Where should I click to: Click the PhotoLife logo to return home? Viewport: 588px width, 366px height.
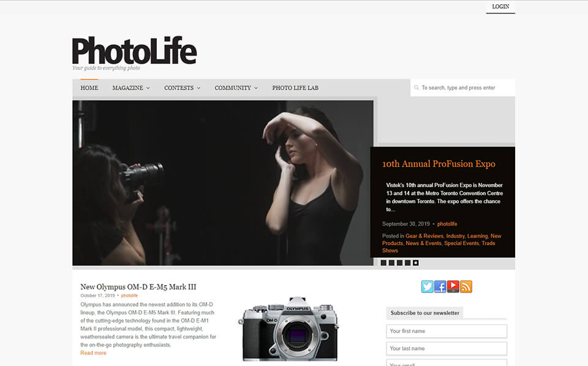coord(134,50)
